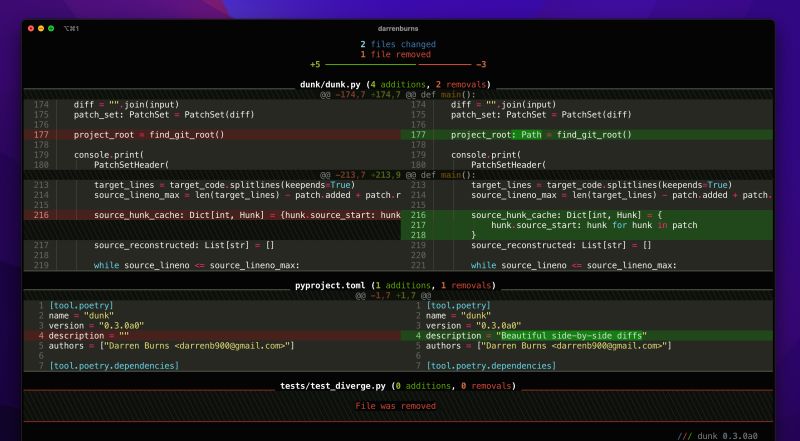Click the "@@ -1,7 +1,7 @@" hunk header
Screen dimensions: 800x441
(393, 296)
